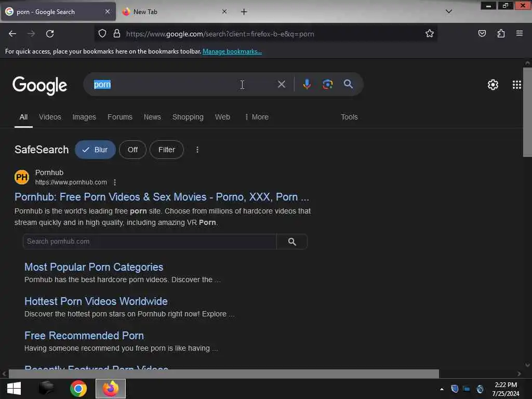This screenshot has width=532, height=399.
Task: Click the Google logo
Action: (x=39, y=86)
